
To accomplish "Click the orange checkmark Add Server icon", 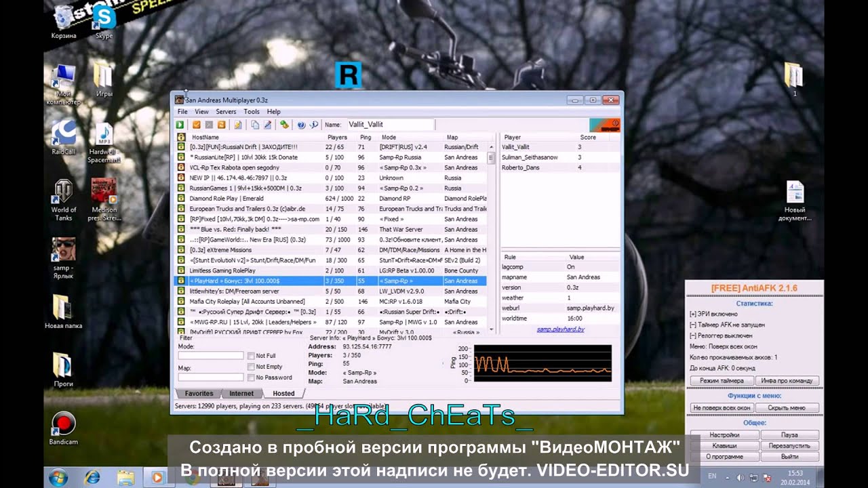I will [x=196, y=125].
